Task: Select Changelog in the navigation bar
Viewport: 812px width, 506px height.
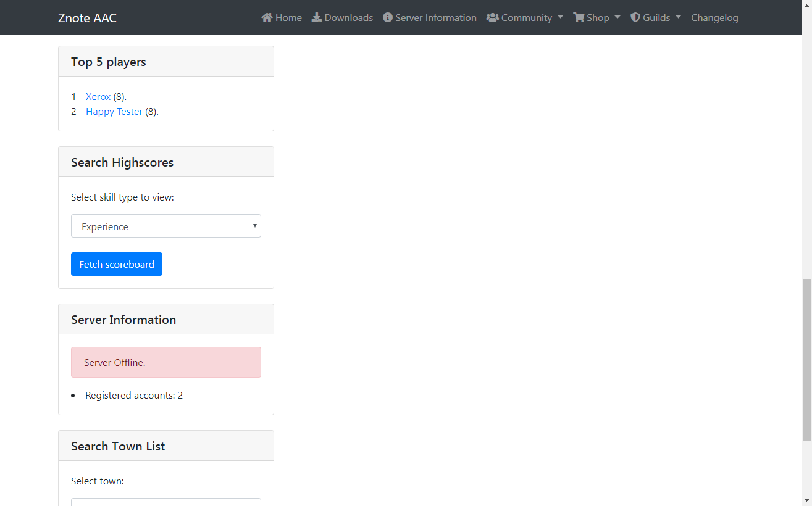Action: tap(714, 17)
